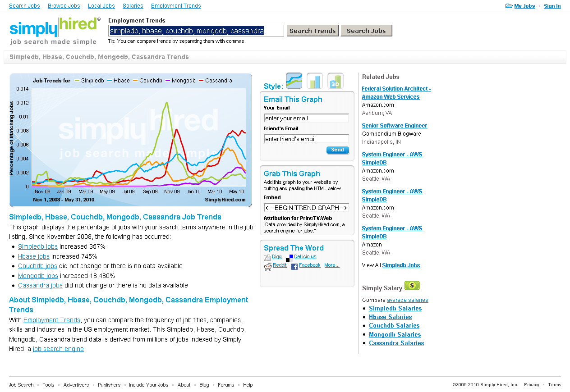Image resolution: width=570 pixels, height=392 pixels.
Task: Open the Search Jobs menu link
Action: coord(24,6)
